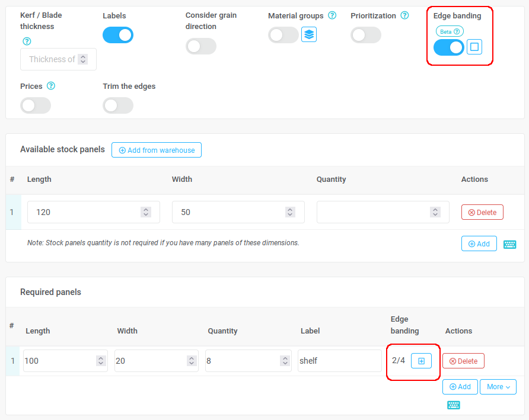Screen dimensions: 529x420
Task: Click the shelf label input field
Action: pos(339,361)
